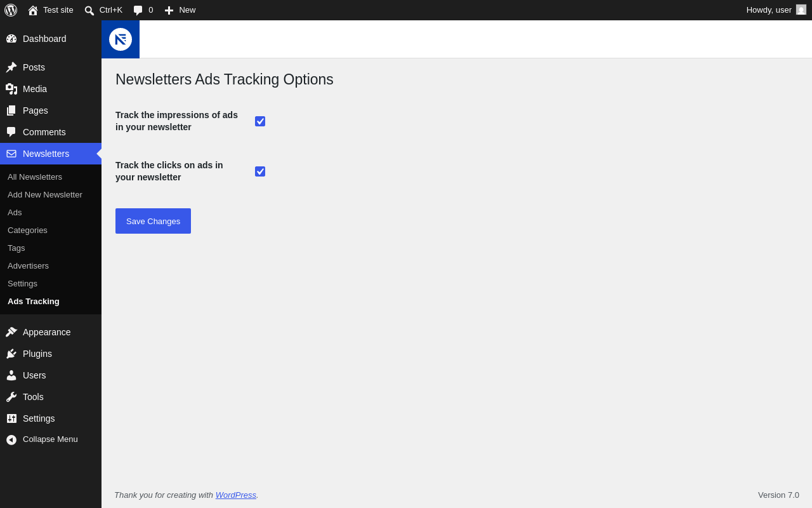This screenshot has width=812, height=508.
Task: Open the Media menu item
Action: (51, 89)
